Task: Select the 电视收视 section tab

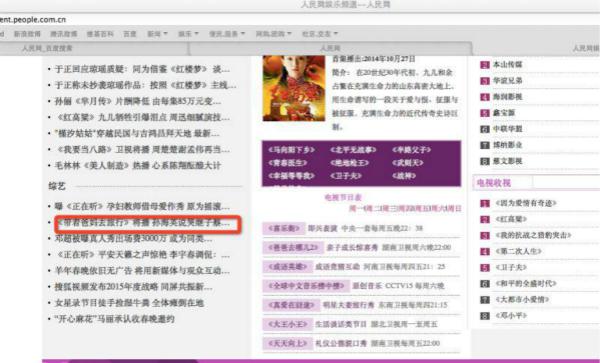Action: pos(494,183)
